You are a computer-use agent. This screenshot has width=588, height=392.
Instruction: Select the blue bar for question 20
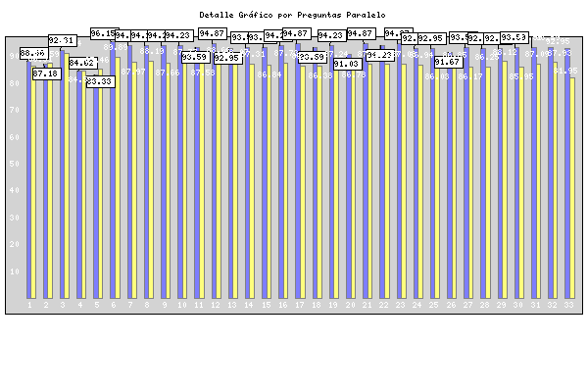pyautogui.click(x=349, y=176)
